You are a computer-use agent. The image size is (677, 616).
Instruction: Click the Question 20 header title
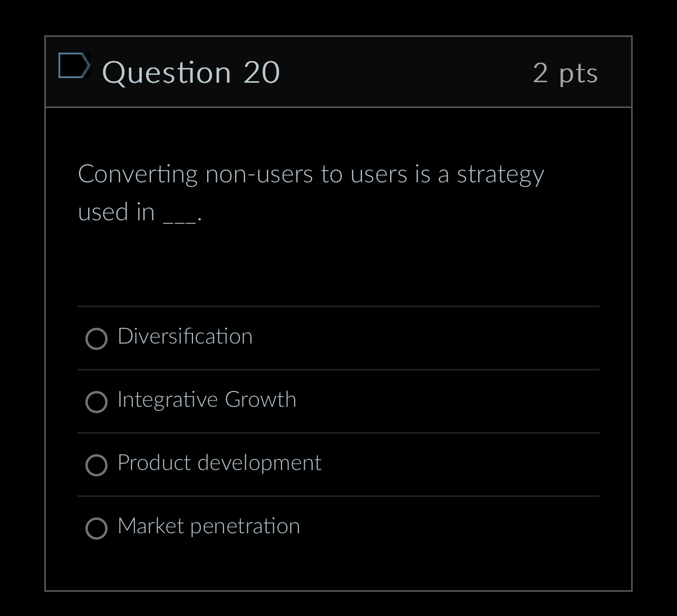click(x=192, y=72)
